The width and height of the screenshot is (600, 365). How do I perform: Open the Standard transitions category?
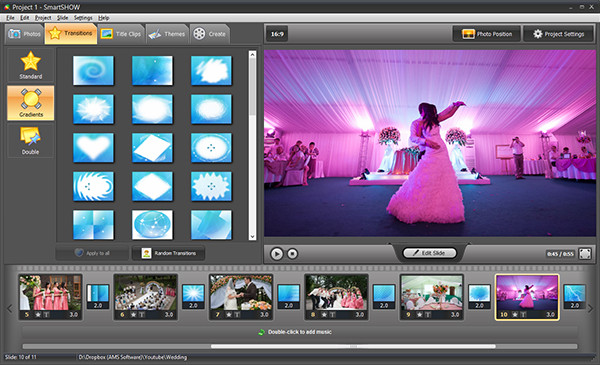click(31, 65)
